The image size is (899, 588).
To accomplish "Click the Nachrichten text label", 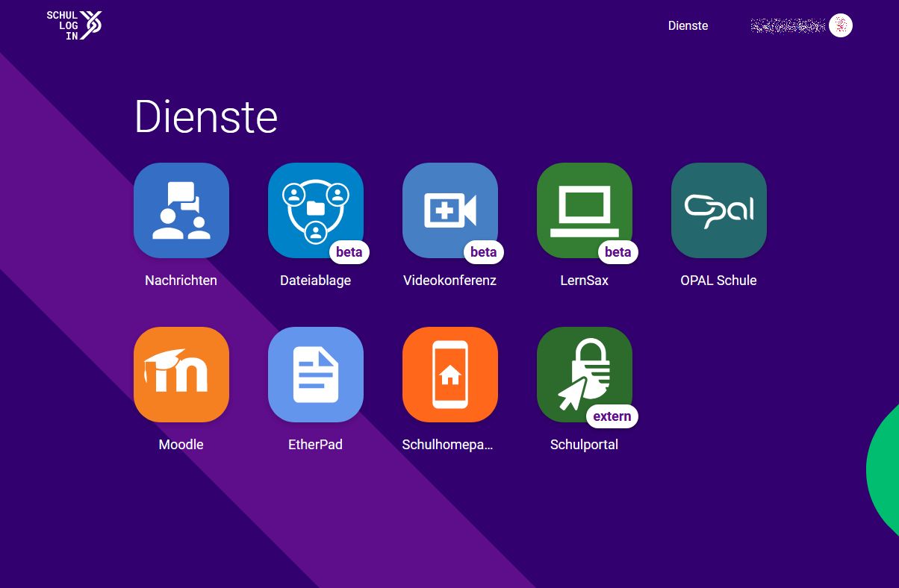I will point(181,281).
